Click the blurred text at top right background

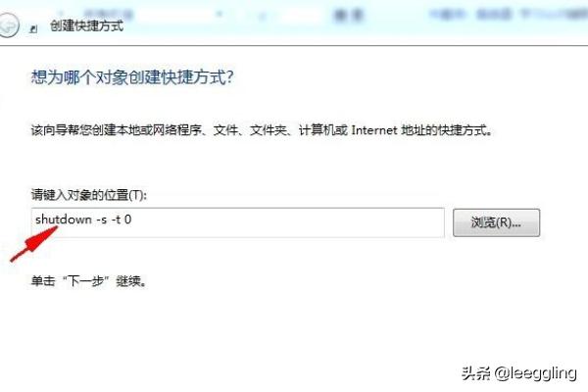pyautogui.click(x=508, y=15)
